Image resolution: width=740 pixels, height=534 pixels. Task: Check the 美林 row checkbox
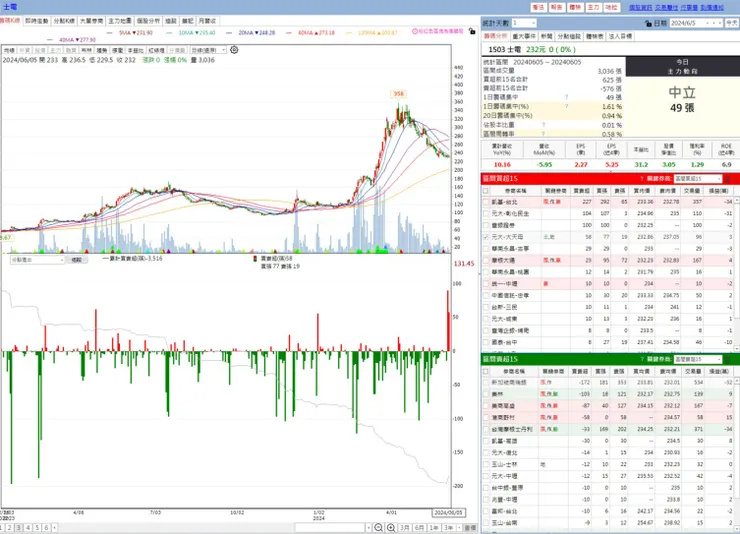click(486, 394)
